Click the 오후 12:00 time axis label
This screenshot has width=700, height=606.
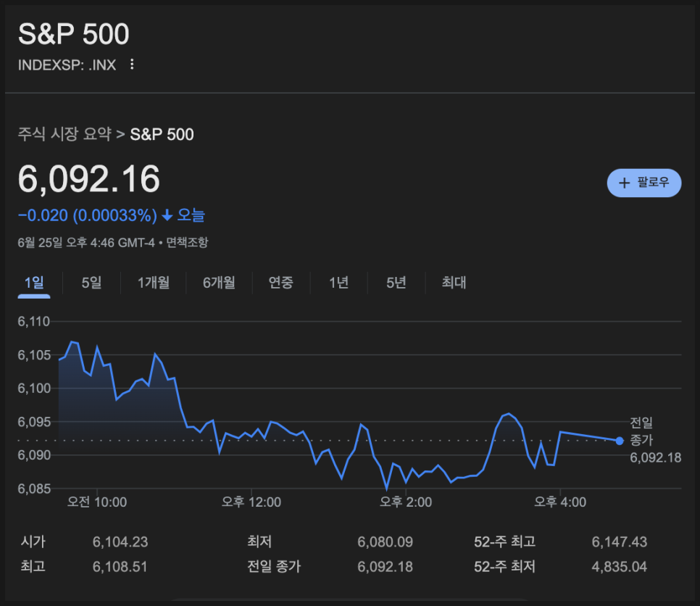click(251, 502)
